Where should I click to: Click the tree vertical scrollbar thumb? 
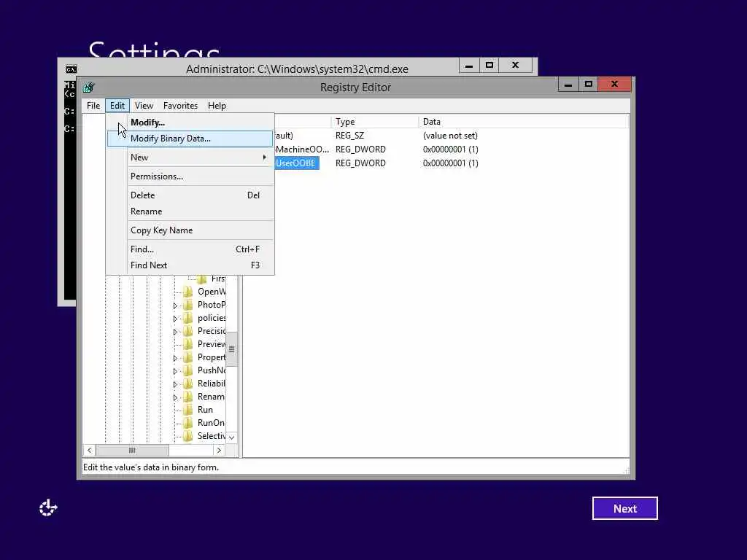tap(231, 349)
